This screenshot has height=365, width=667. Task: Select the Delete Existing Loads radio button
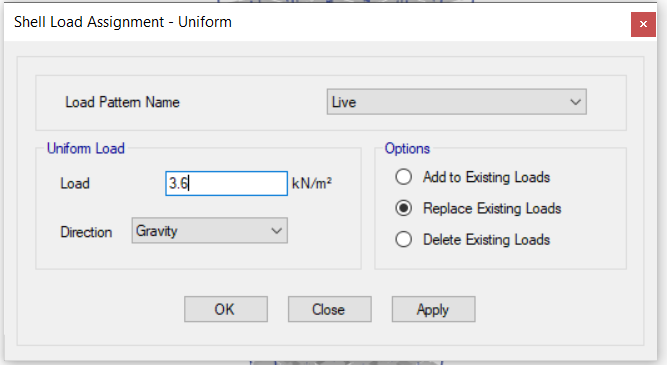pos(403,239)
